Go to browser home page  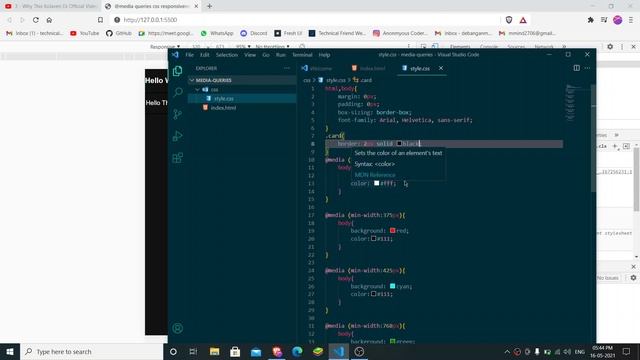coord(49,20)
